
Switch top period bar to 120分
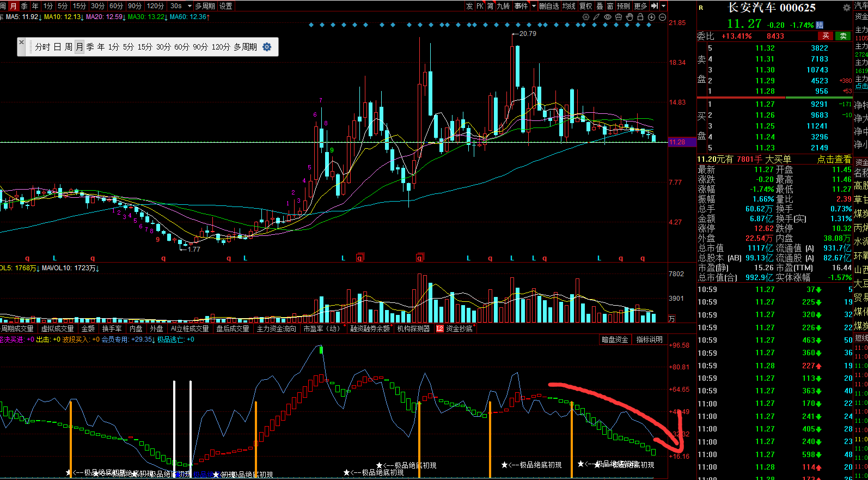tap(155, 6)
